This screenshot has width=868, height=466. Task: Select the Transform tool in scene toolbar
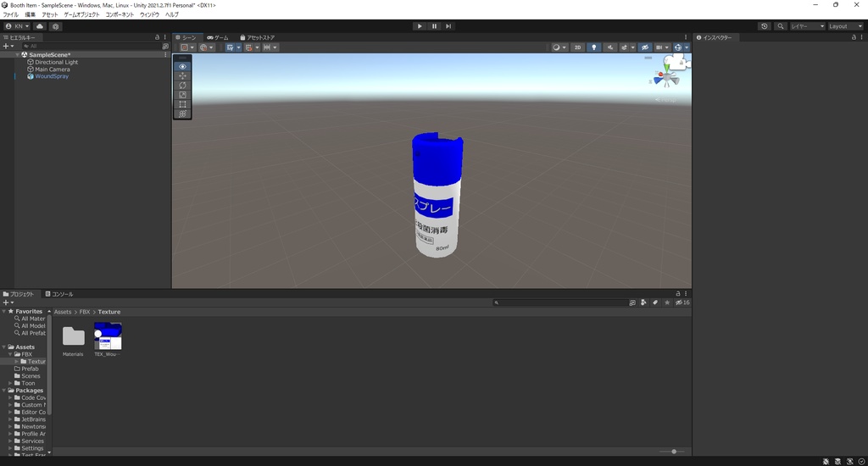pyautogui.click(x=182, y=114)
